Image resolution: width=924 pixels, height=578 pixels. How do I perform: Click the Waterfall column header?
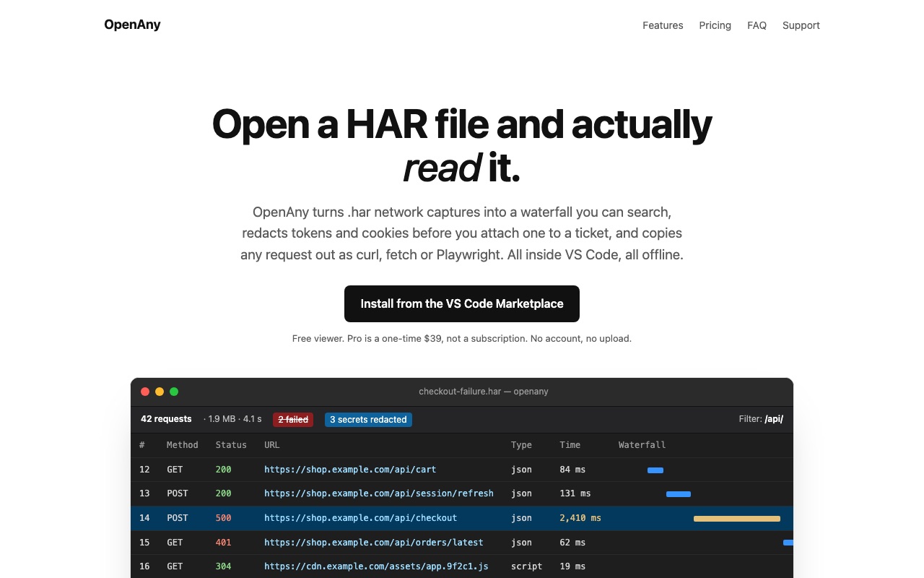[642, 445]
